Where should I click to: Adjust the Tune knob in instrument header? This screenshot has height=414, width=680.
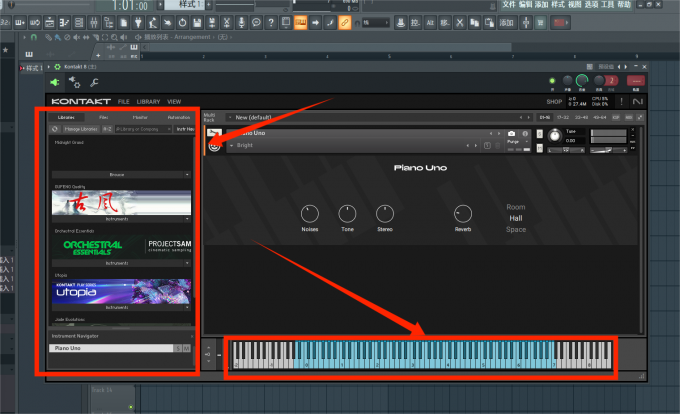point(555,136)
